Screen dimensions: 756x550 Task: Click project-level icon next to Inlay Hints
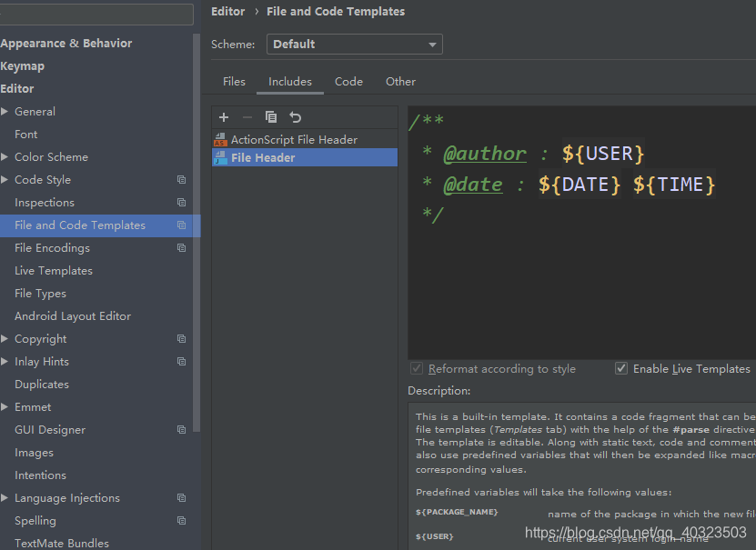[x=181, y=361]
